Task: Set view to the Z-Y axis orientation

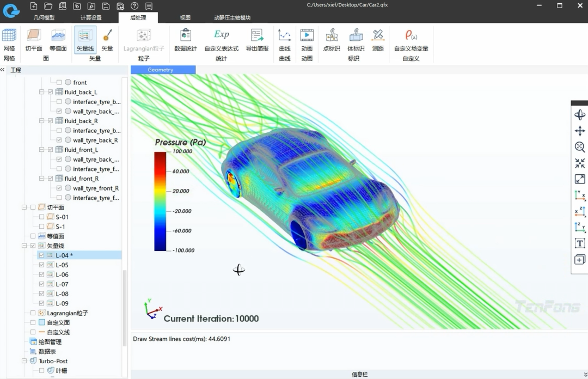Action: pos(580,228)
